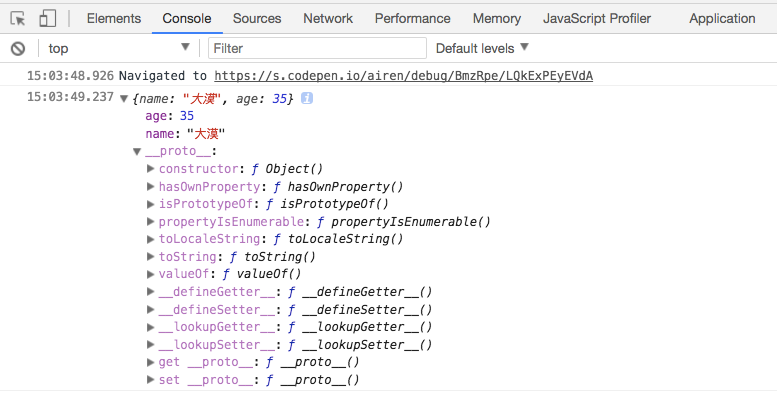Expand the hasOwnProperty function entry
The image size is (777, 395).
pyautogui.click(x=151, y=187)
